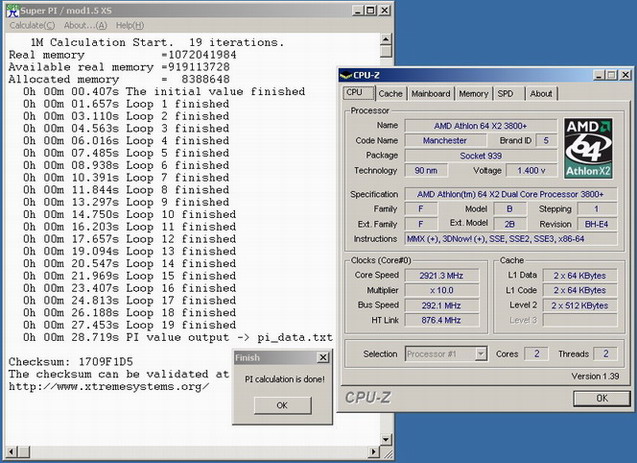Click the Super PI horizontal scrollbar thumb
637x463 pixels.
(x=24, y=452)
